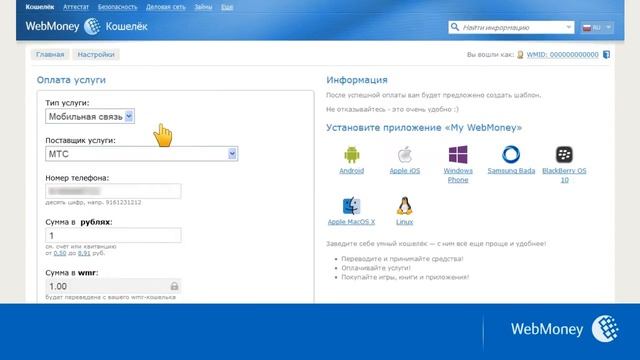Open the Linux text link

[404, 222]
